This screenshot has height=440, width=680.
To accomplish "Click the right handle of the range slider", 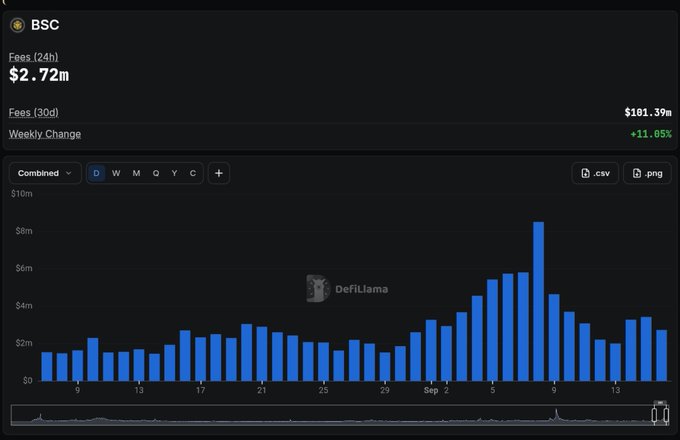I will 666,415.
